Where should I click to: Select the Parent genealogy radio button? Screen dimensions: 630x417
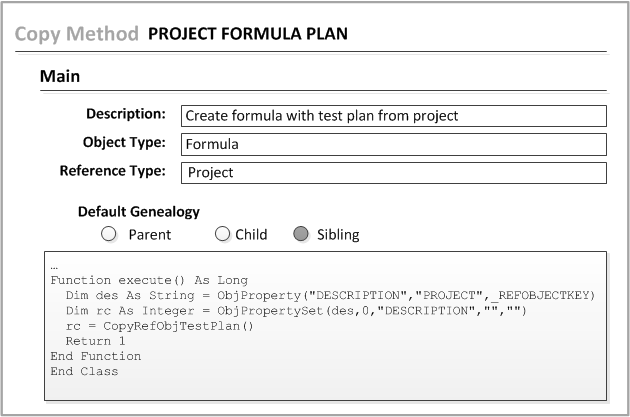109,235
